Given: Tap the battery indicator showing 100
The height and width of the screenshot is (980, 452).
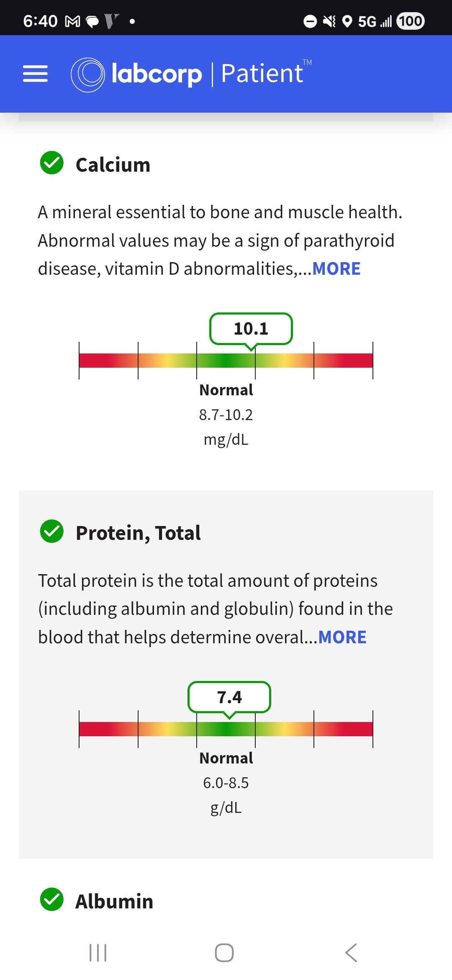Looking at the screenshot, I should click(411, 21).
